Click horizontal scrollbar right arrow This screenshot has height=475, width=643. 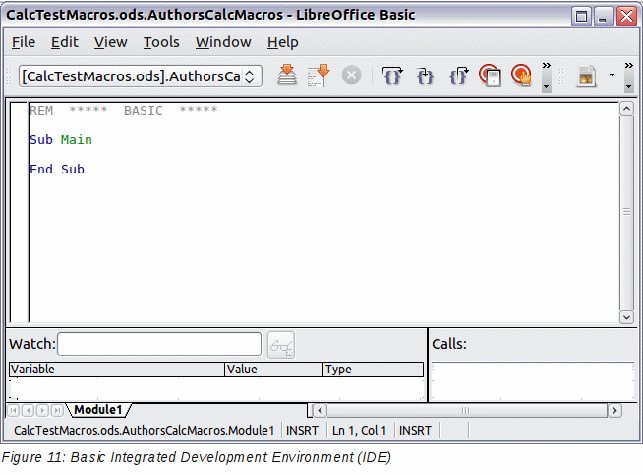pos(614,410)
